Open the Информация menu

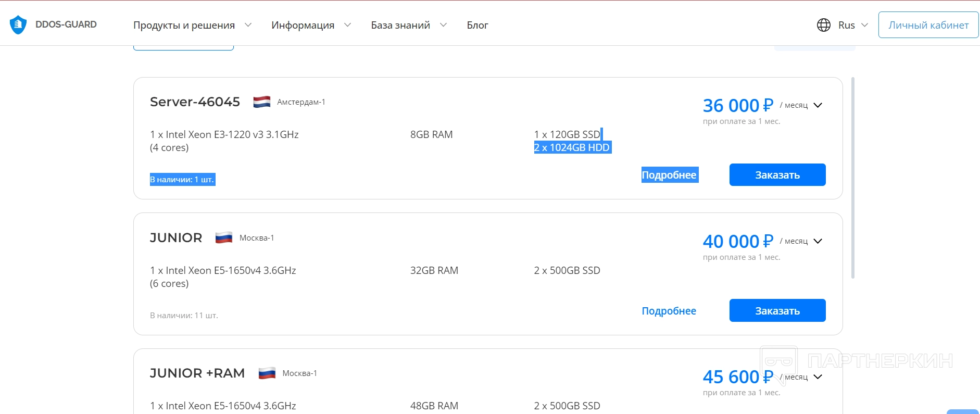coord(303,25)
